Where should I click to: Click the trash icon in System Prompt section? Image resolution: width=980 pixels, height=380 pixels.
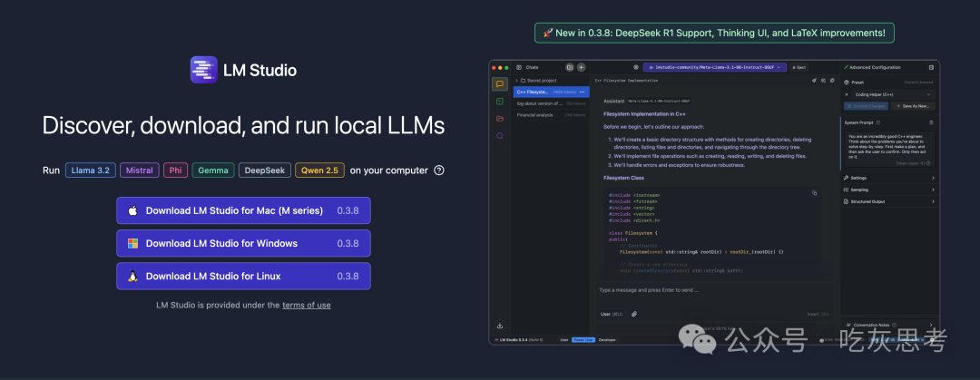[x=931, y=122]
